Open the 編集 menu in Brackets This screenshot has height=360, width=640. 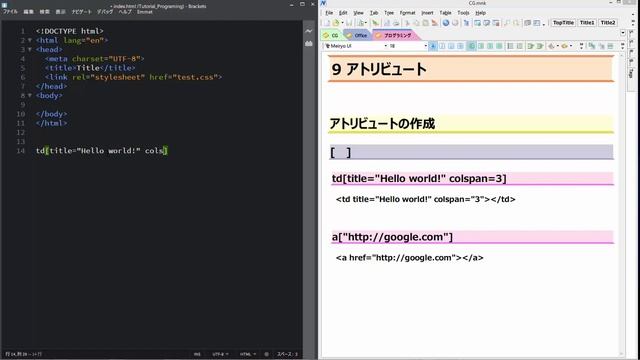(28, 12)
